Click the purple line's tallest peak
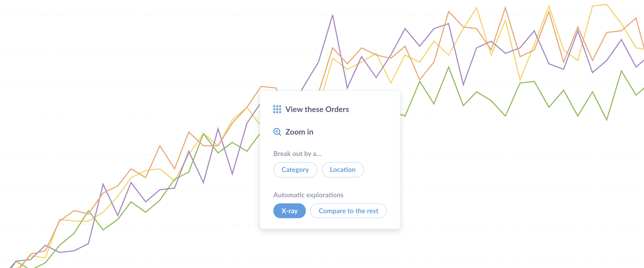The image size is (644, 268). click(332, 15)
